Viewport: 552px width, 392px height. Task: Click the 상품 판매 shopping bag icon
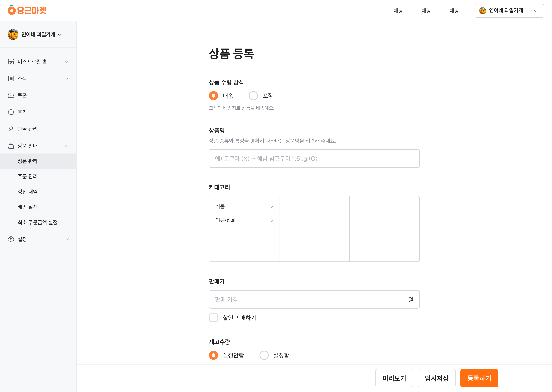[x=11, y=146]
